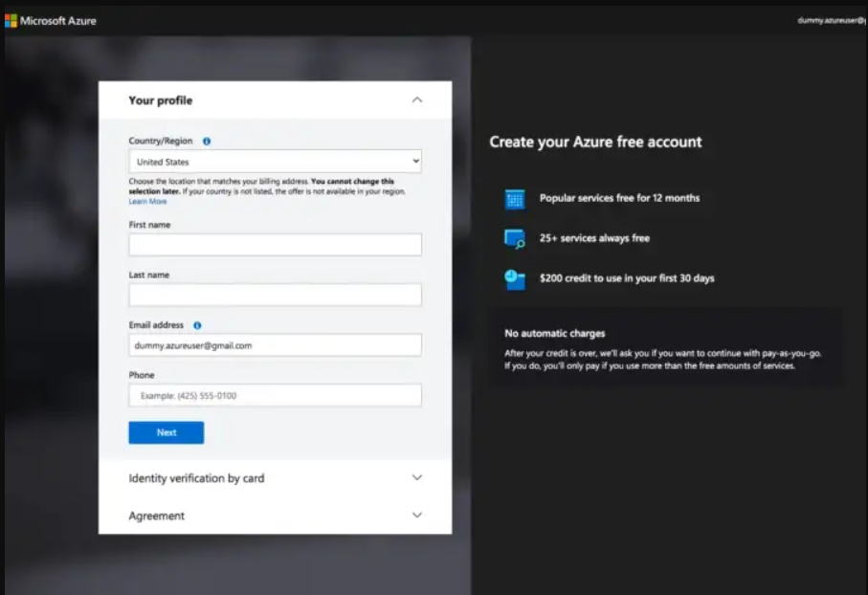Click the Next button

[167, 432]
